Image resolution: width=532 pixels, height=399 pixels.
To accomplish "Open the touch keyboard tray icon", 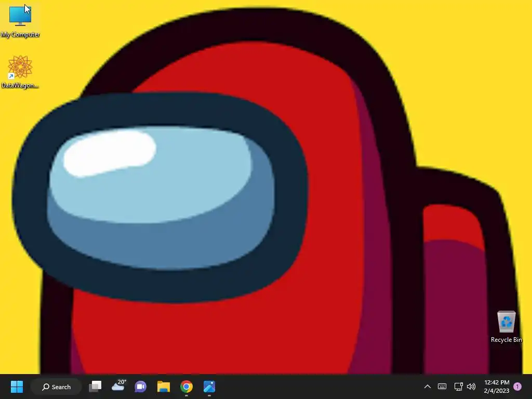I will pos(442,387).
